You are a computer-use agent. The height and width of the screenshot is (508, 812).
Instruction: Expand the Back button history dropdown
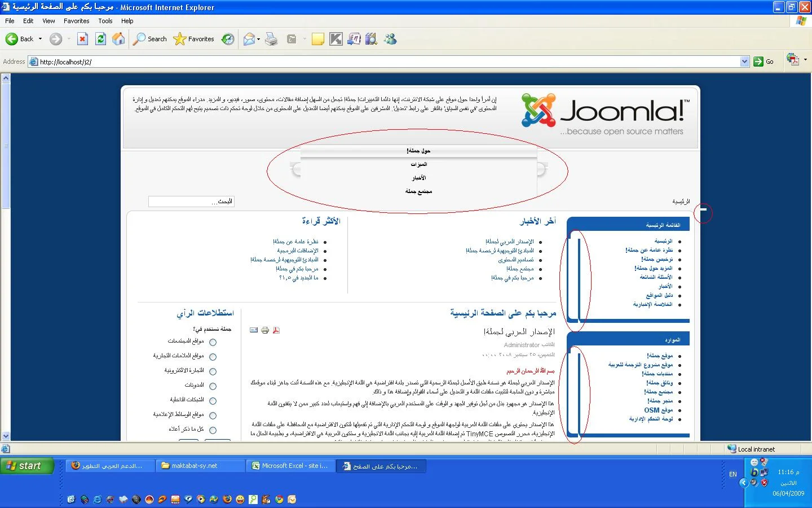(x=40, y=39)
